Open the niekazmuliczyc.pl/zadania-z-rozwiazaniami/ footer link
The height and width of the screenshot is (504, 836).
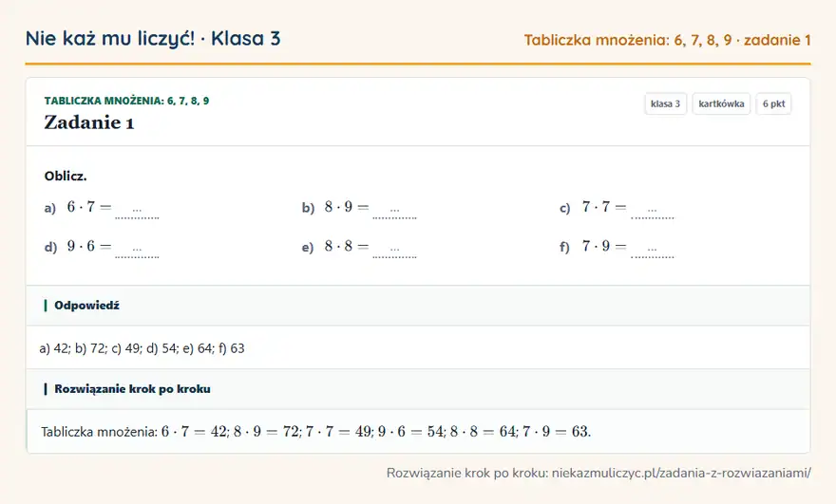pyautogui.click(x=681, y=473)
